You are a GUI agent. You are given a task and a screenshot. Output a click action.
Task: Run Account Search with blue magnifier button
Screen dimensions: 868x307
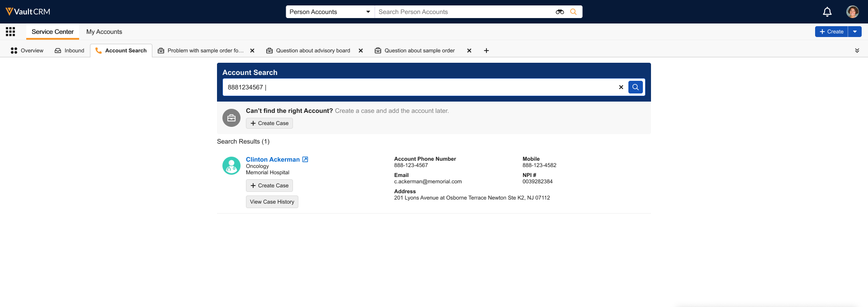(x=635, y=87)
